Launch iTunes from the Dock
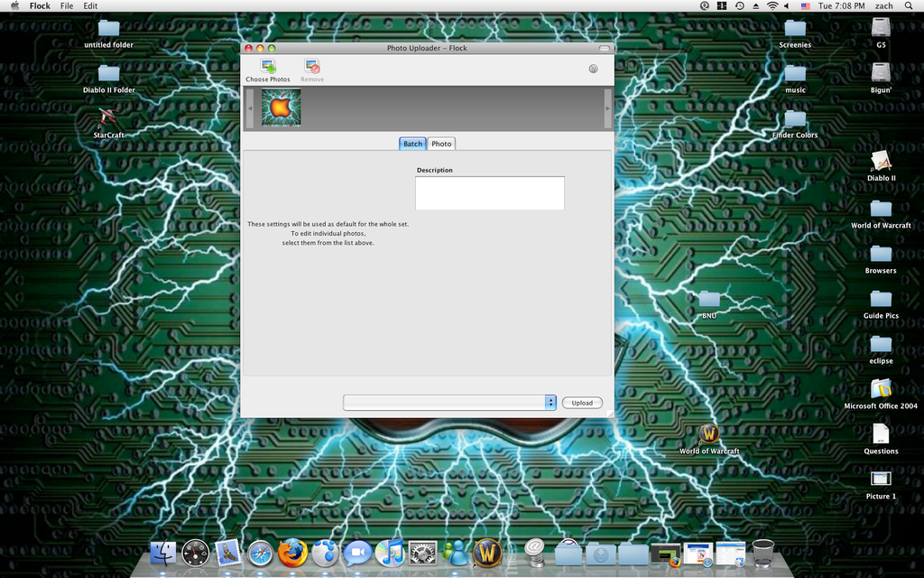This screenshot has width=924, height=578. click(x=390, y=554)
